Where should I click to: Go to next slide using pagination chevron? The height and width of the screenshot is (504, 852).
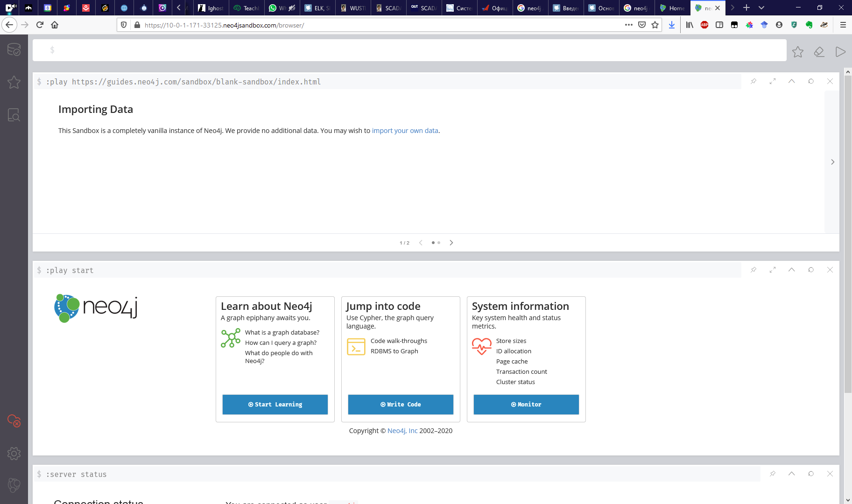pos(451,243)
